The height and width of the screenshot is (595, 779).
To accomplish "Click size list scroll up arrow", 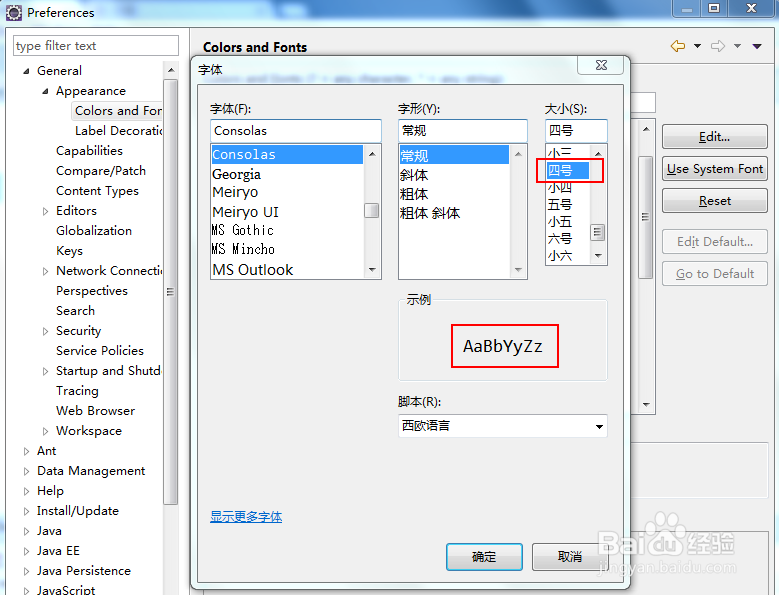I will [x=598, y=153].
